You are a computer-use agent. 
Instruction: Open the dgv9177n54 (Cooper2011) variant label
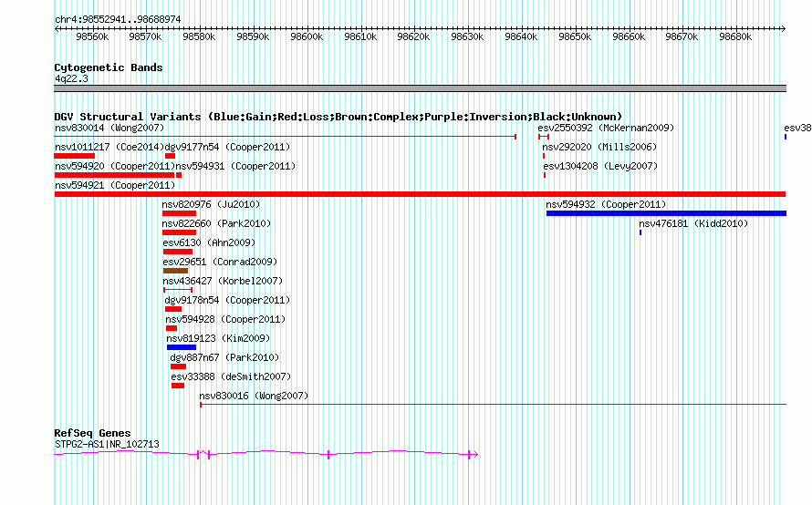click(227, 147)
